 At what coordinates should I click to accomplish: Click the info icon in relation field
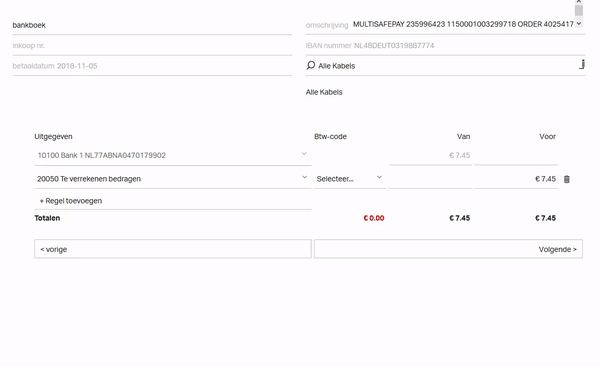pos(582,64)
